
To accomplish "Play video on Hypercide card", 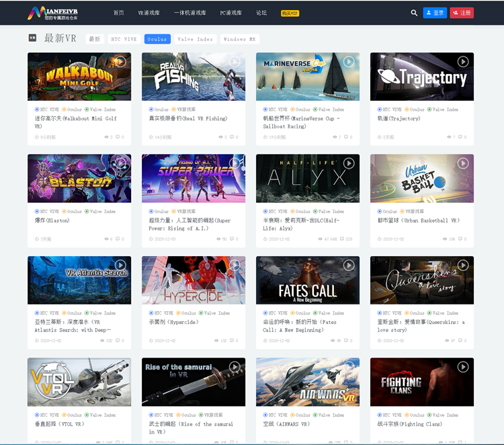I will point(235,266).
